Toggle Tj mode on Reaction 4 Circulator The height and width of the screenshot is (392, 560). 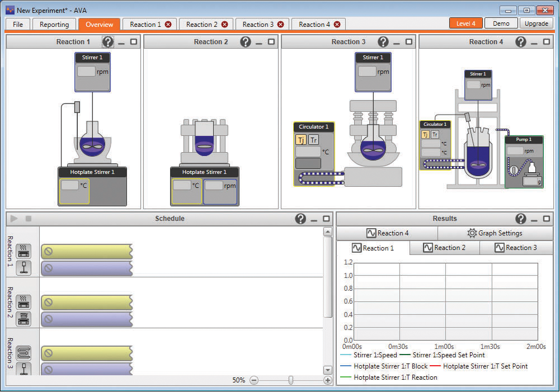pos(425,134)
